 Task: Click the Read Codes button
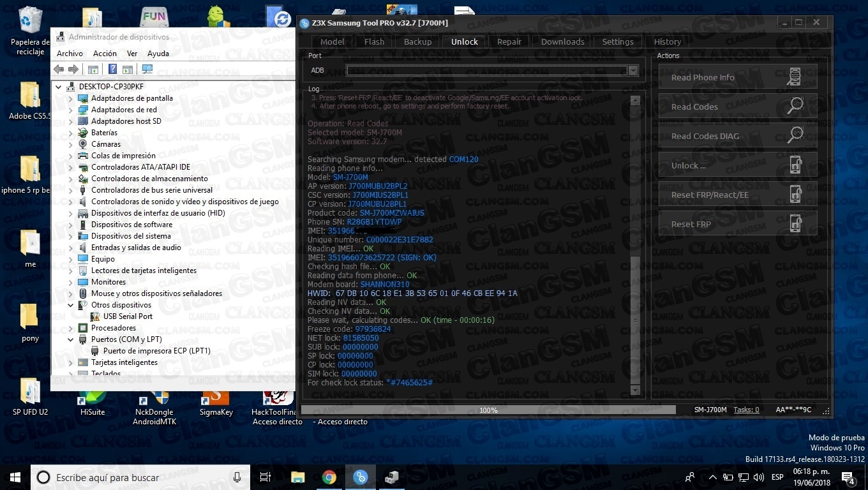(738, 107)
